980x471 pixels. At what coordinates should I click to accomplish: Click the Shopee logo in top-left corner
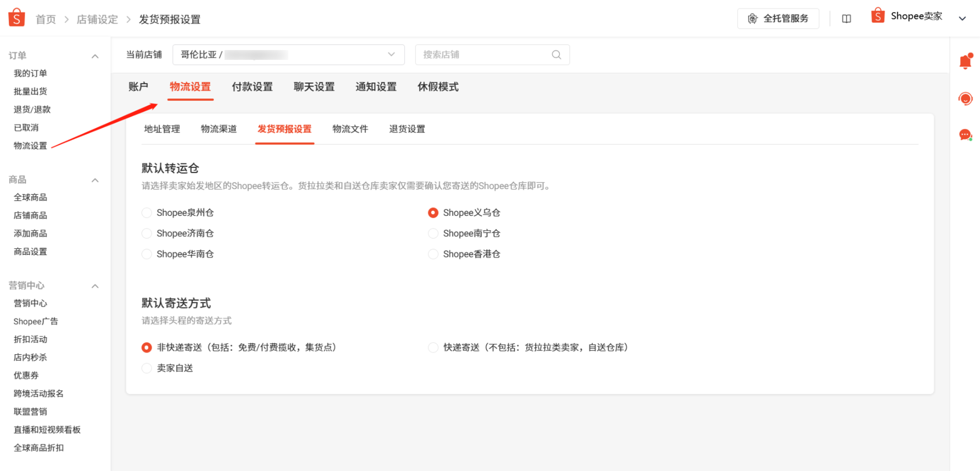[17, 18]
